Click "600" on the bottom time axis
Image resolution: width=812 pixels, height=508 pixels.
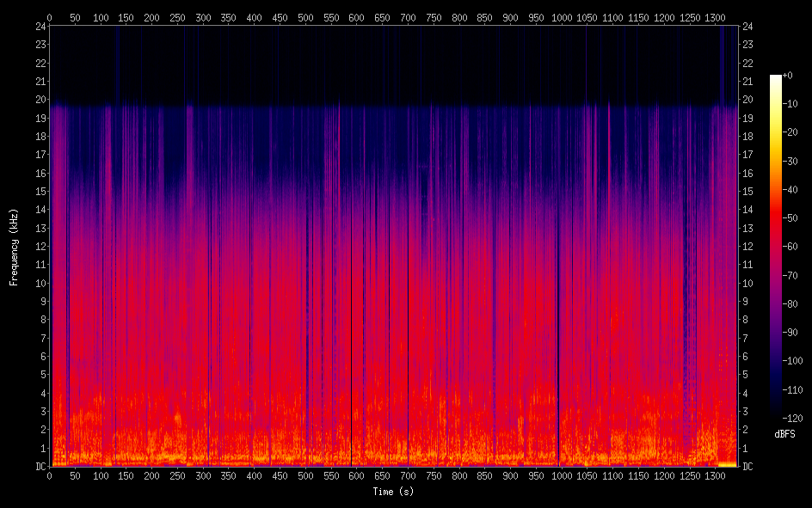coord(356,476)
